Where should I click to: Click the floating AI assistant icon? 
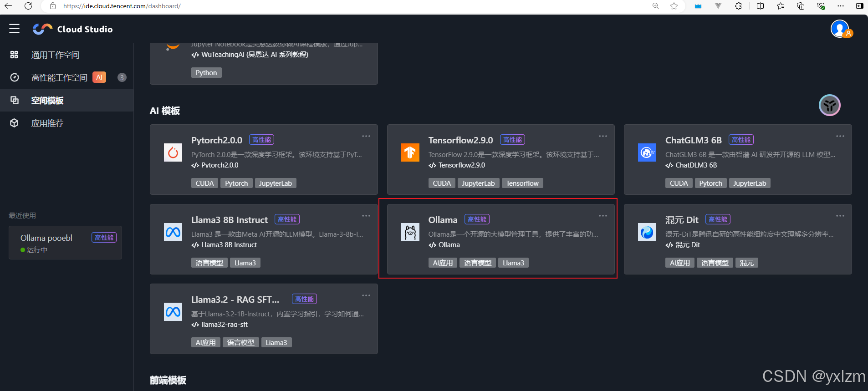(829, 105)
